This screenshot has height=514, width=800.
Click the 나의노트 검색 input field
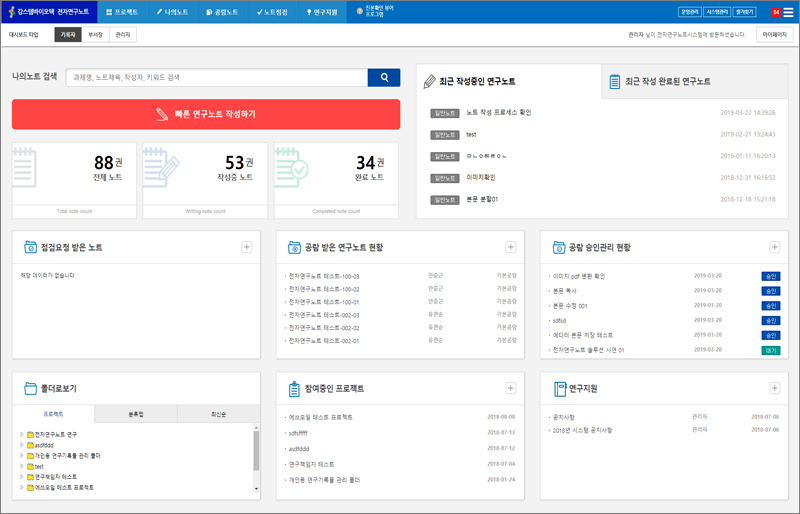[216, 77]
